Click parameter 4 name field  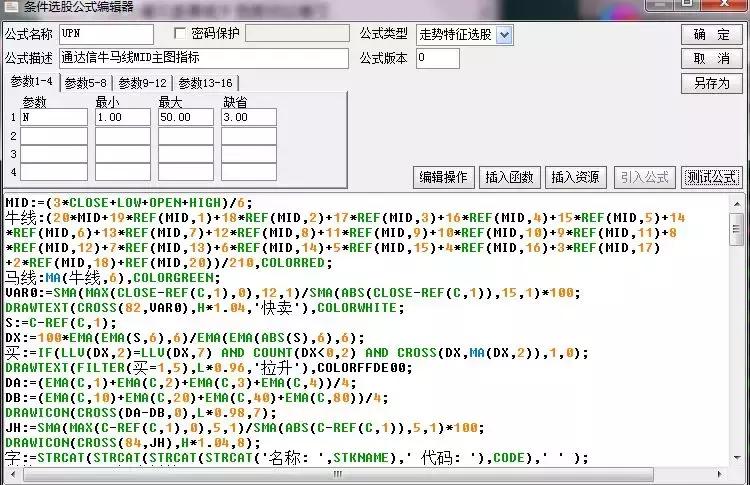click(54, 172)
